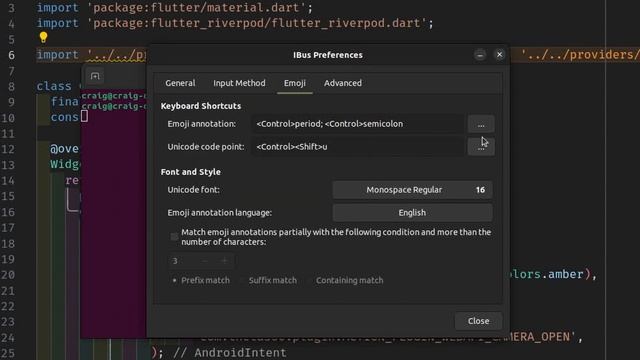Screen dimensions: 640x360
Task: Click the Close button in IBus Preferences
Action: [x=478, y=321]
